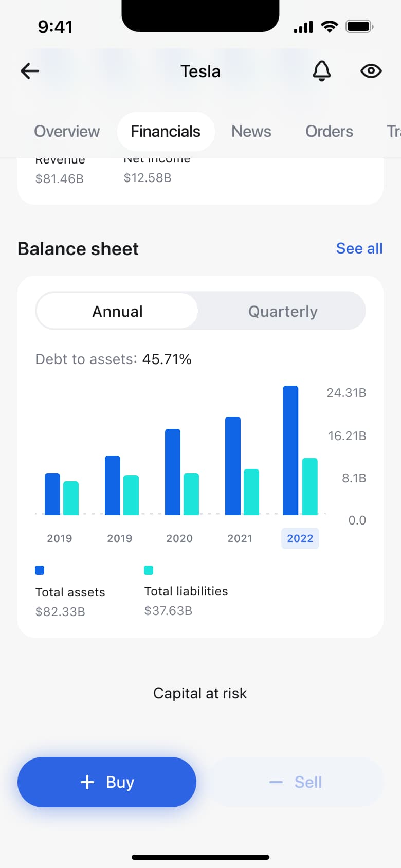
Task: Click the Total assets blue swatch
Action: coord(40,570)
